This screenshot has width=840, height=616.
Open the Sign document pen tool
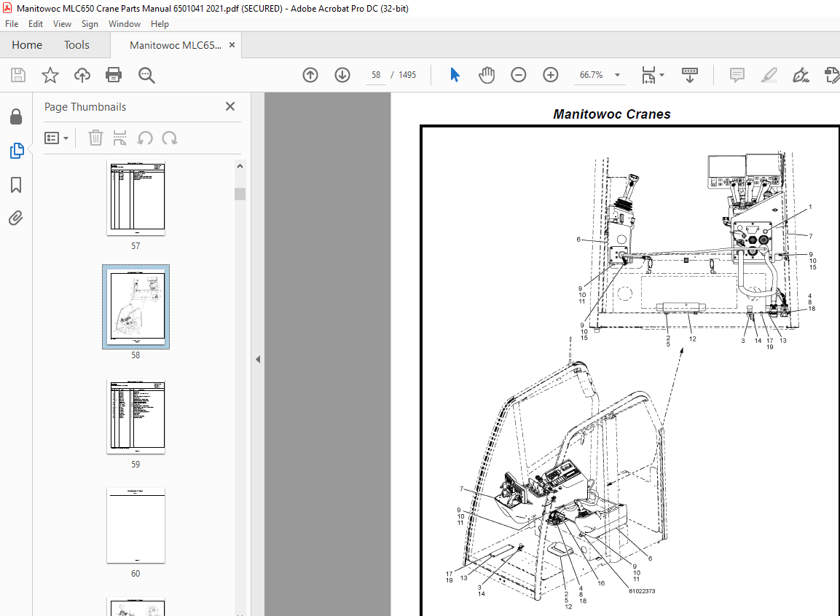tap(801, 75)
